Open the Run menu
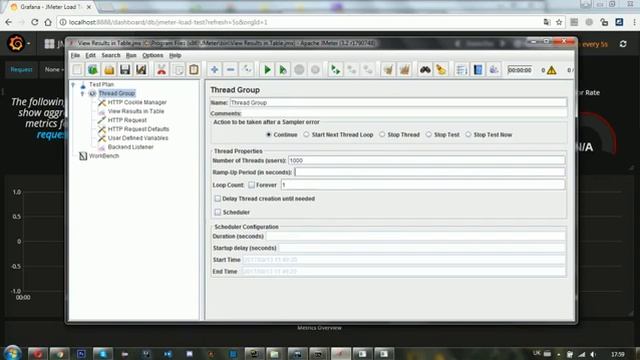 [131, 55]
